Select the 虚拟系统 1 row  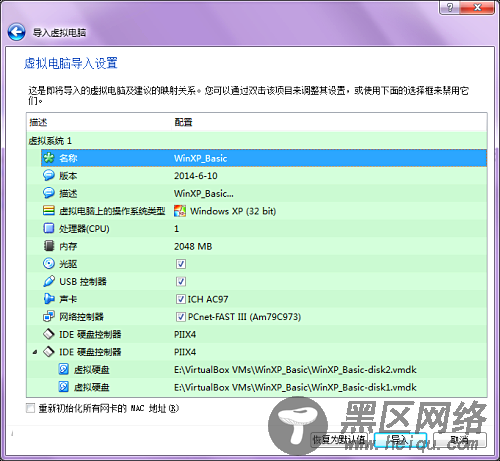257,141
